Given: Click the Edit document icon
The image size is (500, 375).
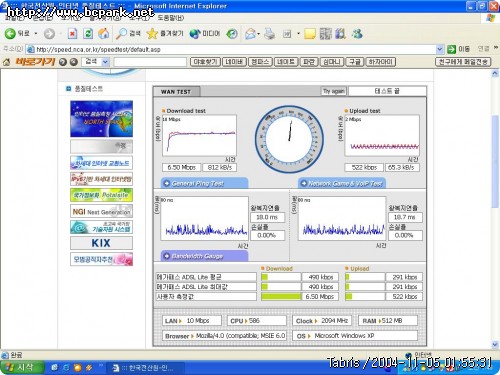Looking at the screenshot, I should 287,34.
